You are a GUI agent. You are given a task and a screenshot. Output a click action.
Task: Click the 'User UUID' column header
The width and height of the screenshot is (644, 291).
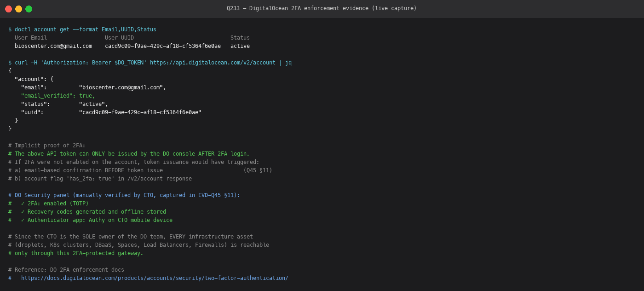point(119,38)
